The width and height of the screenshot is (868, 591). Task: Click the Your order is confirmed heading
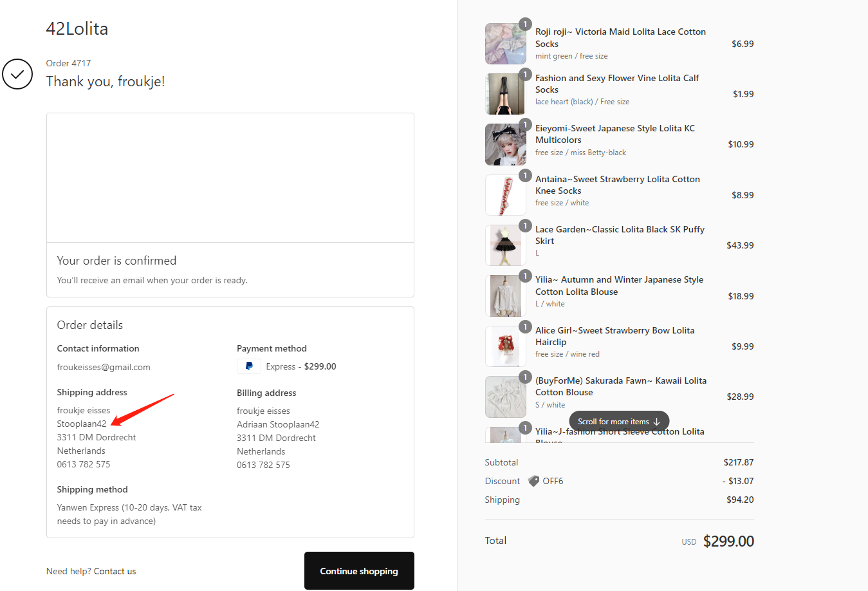116,261
